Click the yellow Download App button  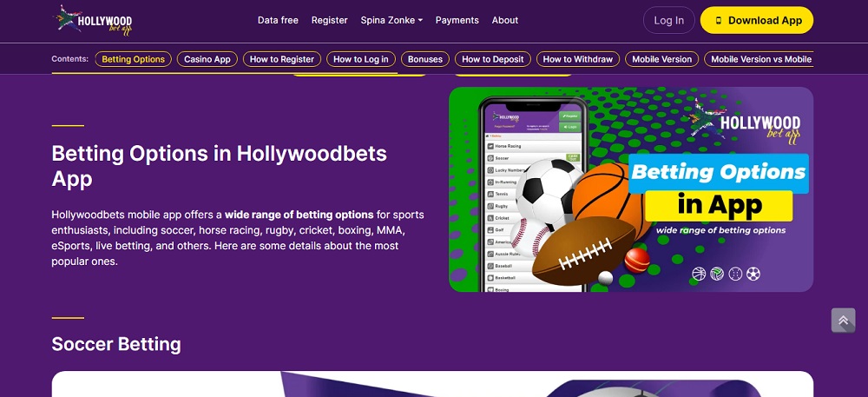pyautogui.click(x=757, y=21)
